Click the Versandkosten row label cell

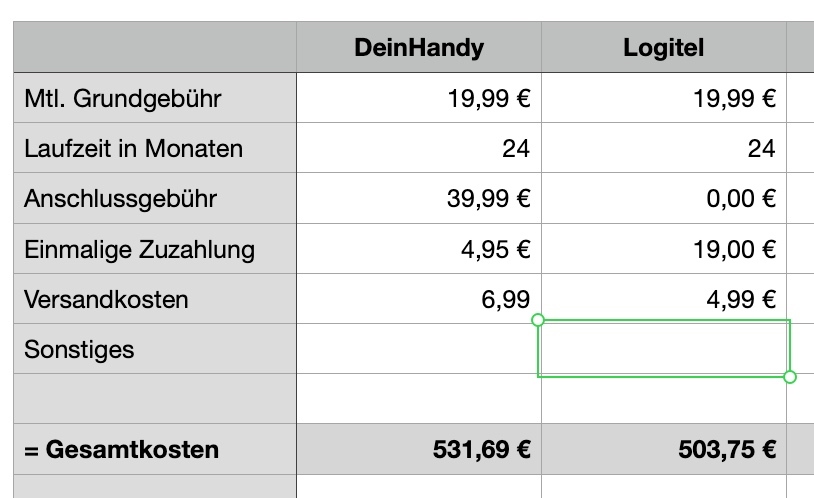click(x=155, y=299)
